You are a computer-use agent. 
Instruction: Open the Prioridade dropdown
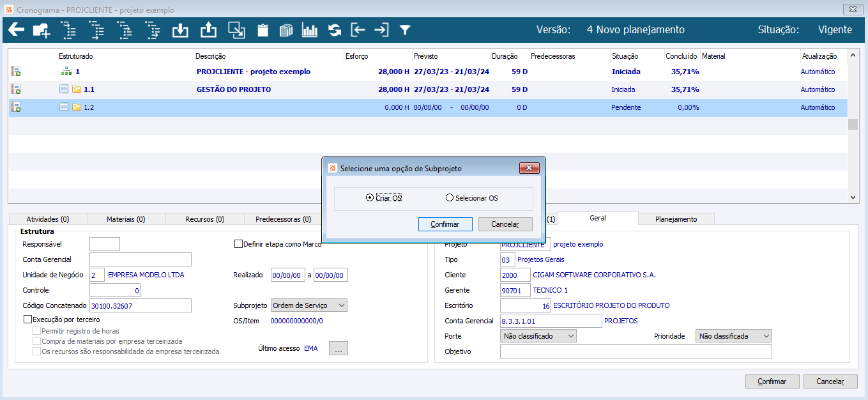click(734, 335)
